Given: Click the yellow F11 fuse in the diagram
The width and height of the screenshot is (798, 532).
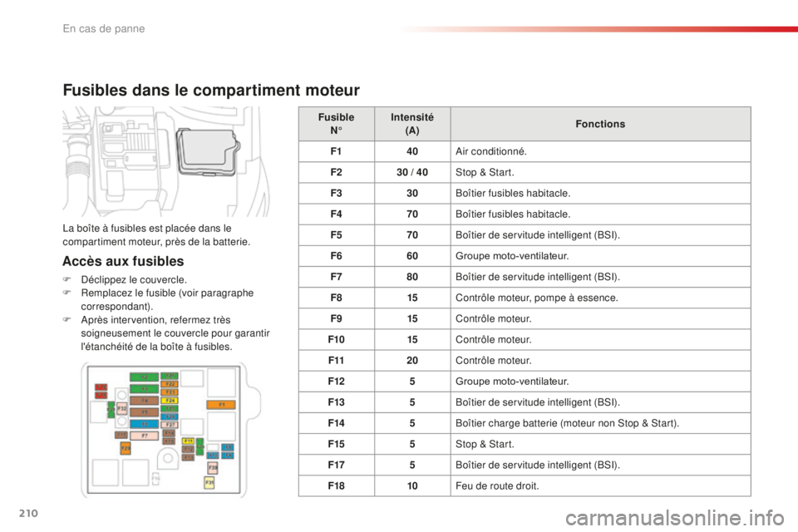Looking at the screenshot, I should (x=189, y=441).
